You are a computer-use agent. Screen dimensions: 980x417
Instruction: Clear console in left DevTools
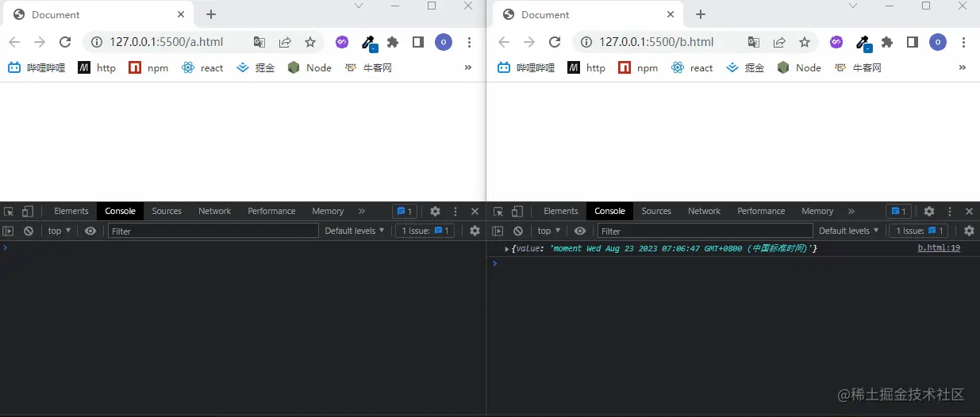point(29,231)
